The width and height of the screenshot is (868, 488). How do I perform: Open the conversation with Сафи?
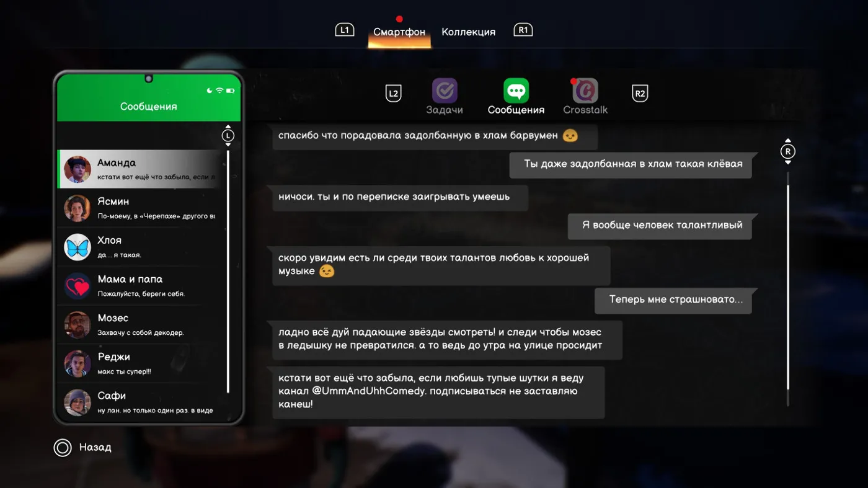click(x=143, y=402)
